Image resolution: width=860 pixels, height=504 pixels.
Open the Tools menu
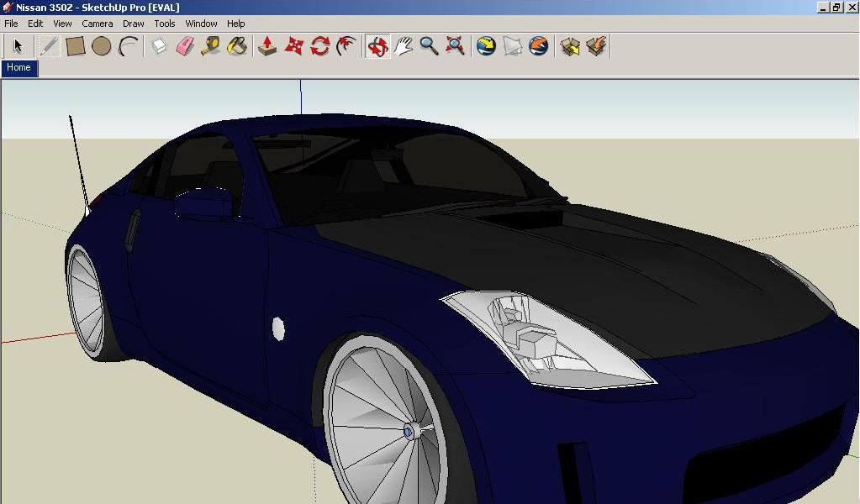tap(165, 24)
